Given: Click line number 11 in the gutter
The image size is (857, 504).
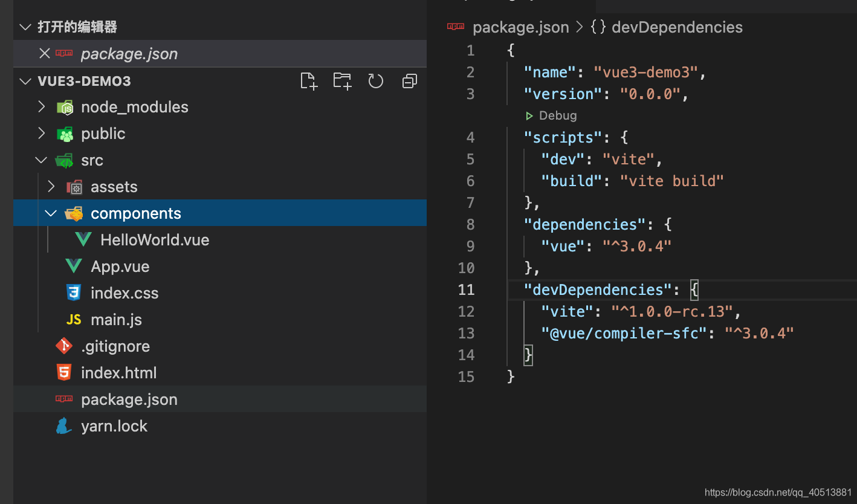Looking at the screenshot, I should coord(466,289).
